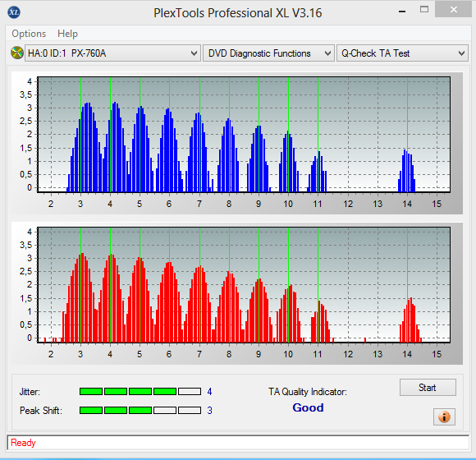Click the TA Quality Indicator label

[308, 392]
